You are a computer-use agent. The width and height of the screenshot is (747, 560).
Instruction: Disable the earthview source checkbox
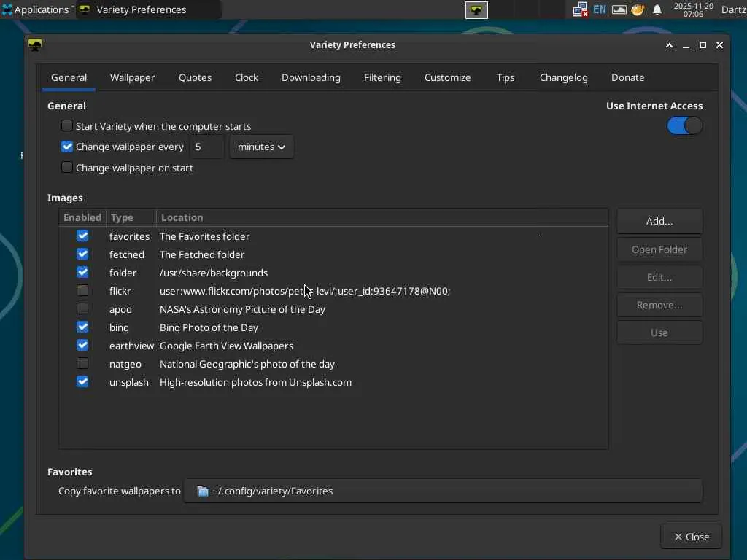tap(82, 345)
